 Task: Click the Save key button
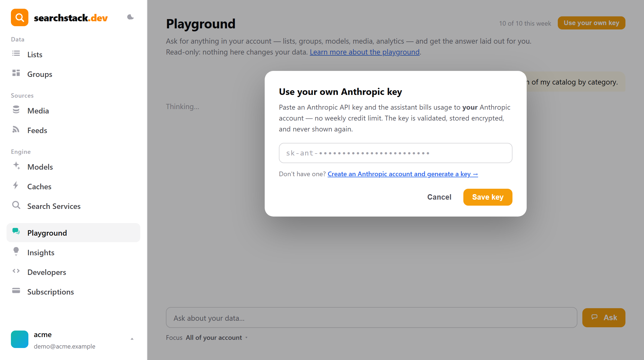click(x=488, y=197)
